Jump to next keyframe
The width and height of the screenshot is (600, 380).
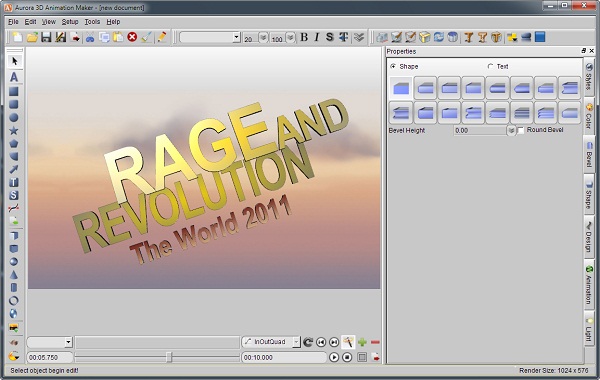tap(334, 342)
